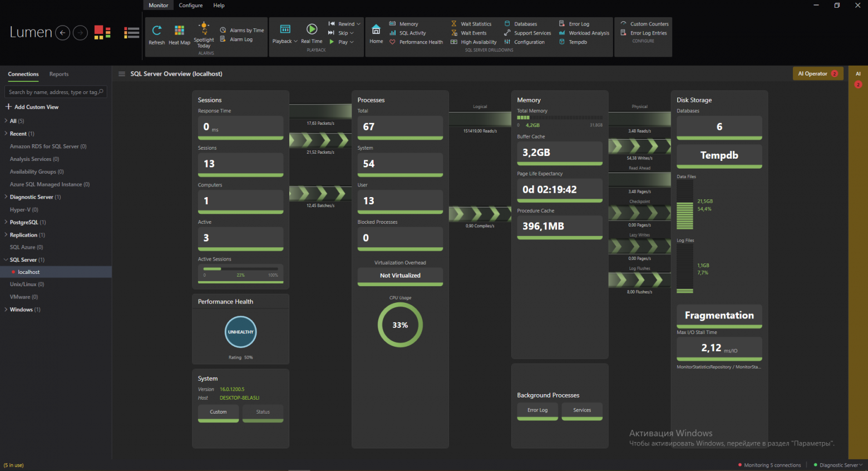Expand the All connections group

point(6,121)
